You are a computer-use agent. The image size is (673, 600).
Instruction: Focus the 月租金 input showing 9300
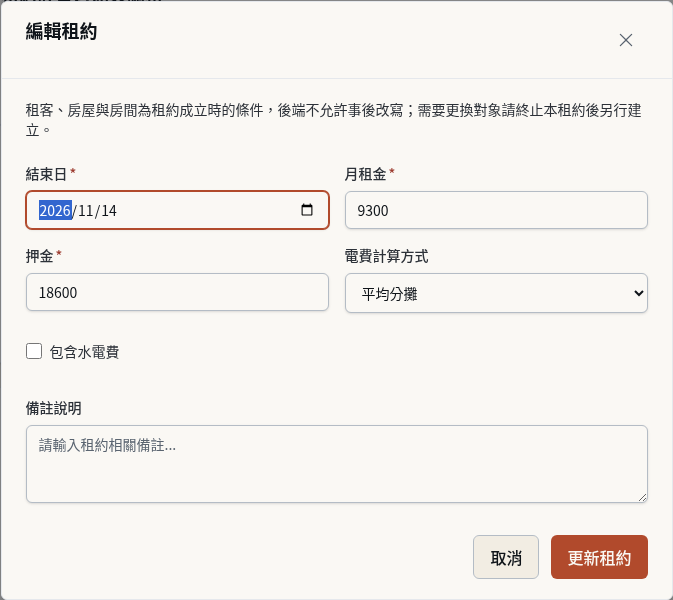coord(496,210)
